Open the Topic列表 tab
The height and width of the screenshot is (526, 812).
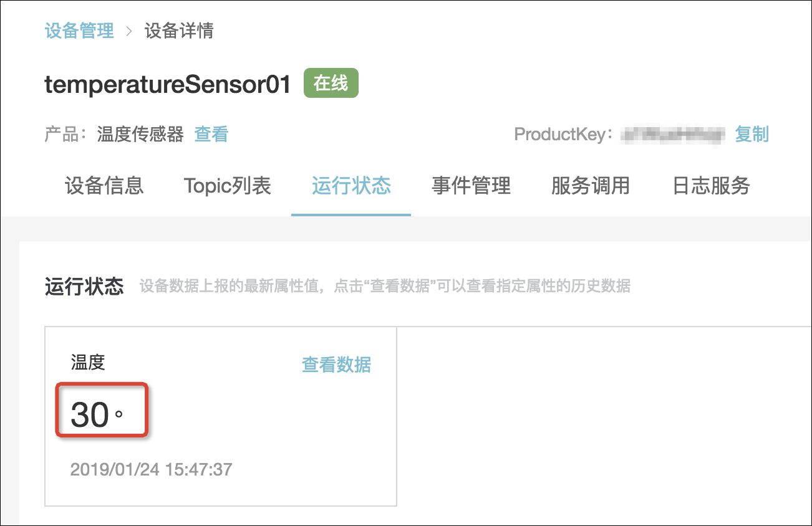[228, 185]
